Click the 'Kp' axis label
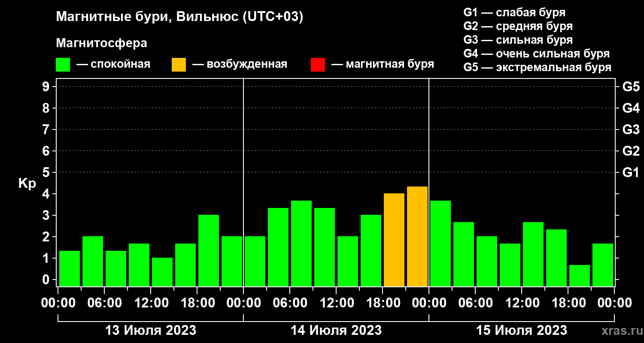 pyautogui.click(x=27, y=183)
